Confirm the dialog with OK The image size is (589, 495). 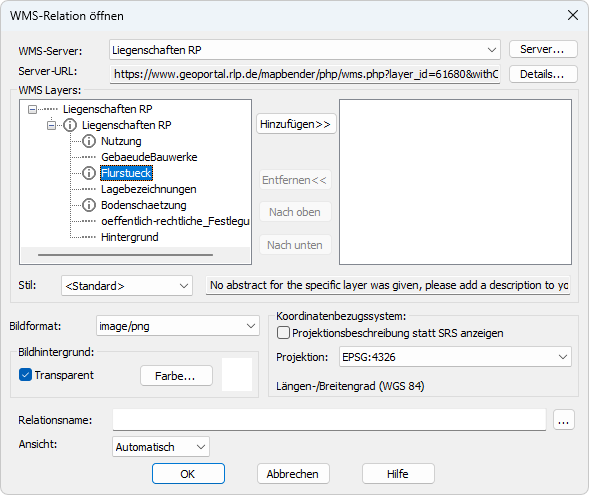[x=188, y=474]
